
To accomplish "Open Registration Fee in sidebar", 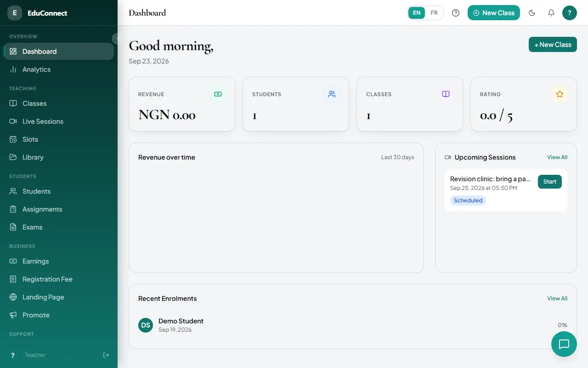I will 59,279.
